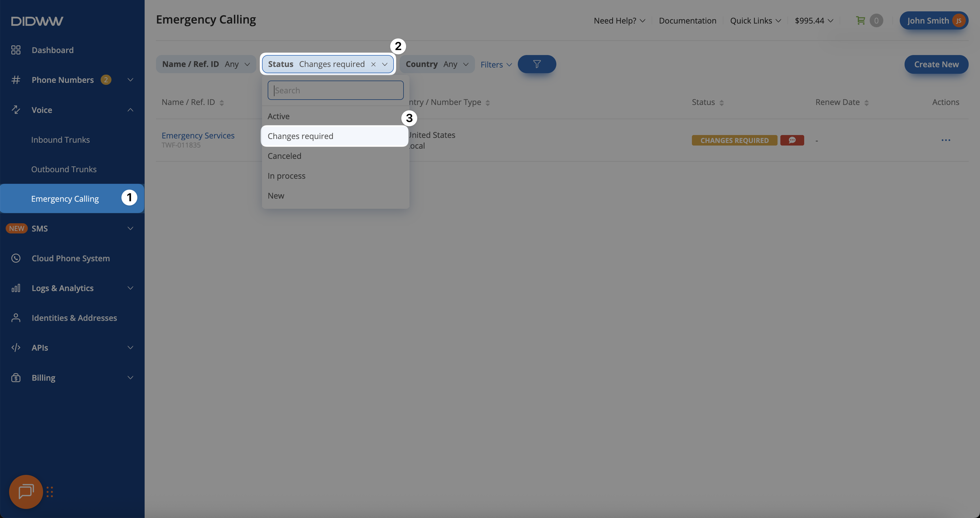980x518 pixels.
Task: Open the Country Any filter dropdown
Action: 437,64
